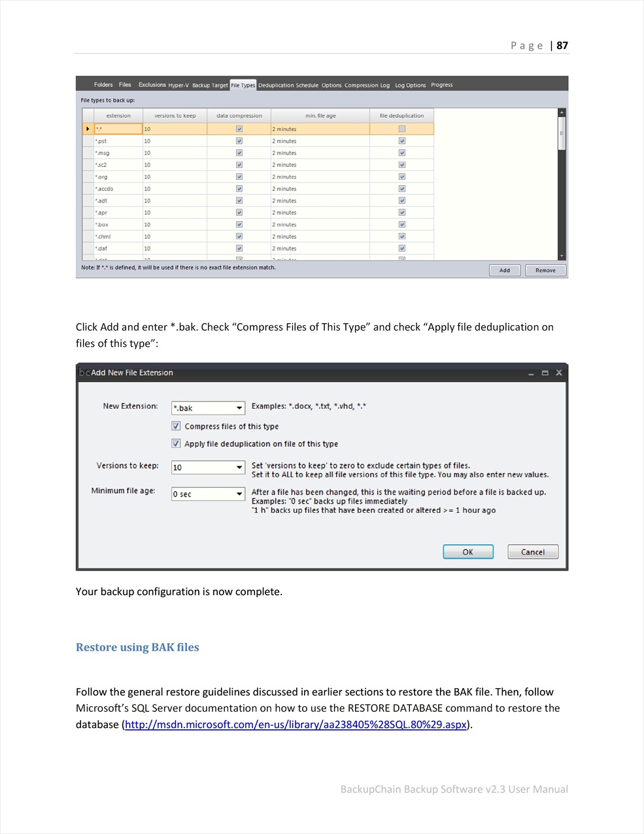Expand the Minimum file age dropdown

(239, 494)
